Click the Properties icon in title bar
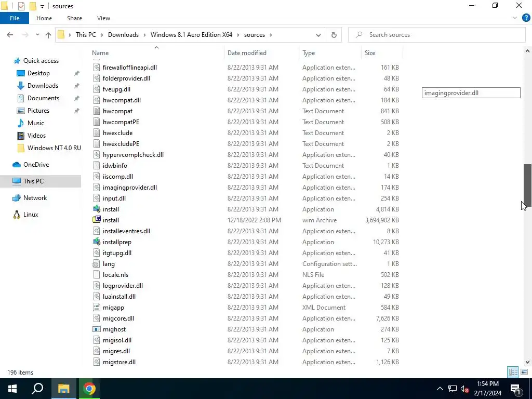The width and height of the screenshot is (532, 399). (x=21, y=6)
